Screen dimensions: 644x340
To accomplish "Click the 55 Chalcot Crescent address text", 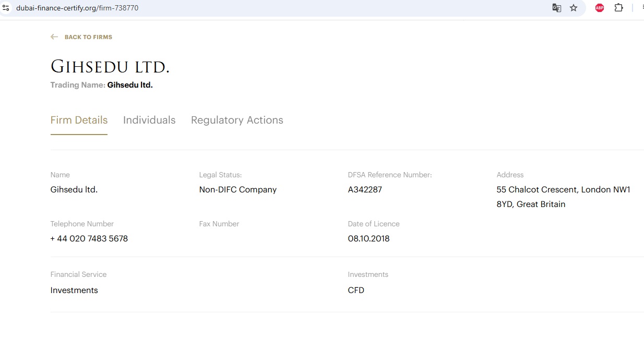I will click(x=563, y=190).
